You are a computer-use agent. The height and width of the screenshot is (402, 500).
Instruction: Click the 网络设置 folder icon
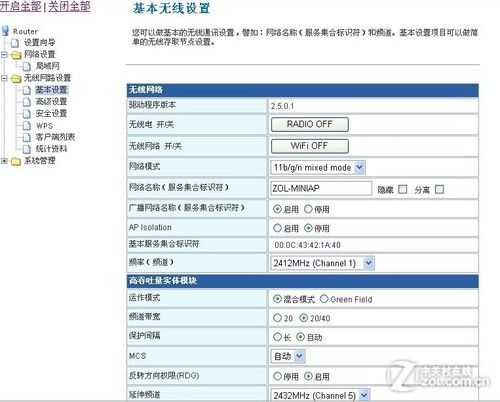pos(16,55)
